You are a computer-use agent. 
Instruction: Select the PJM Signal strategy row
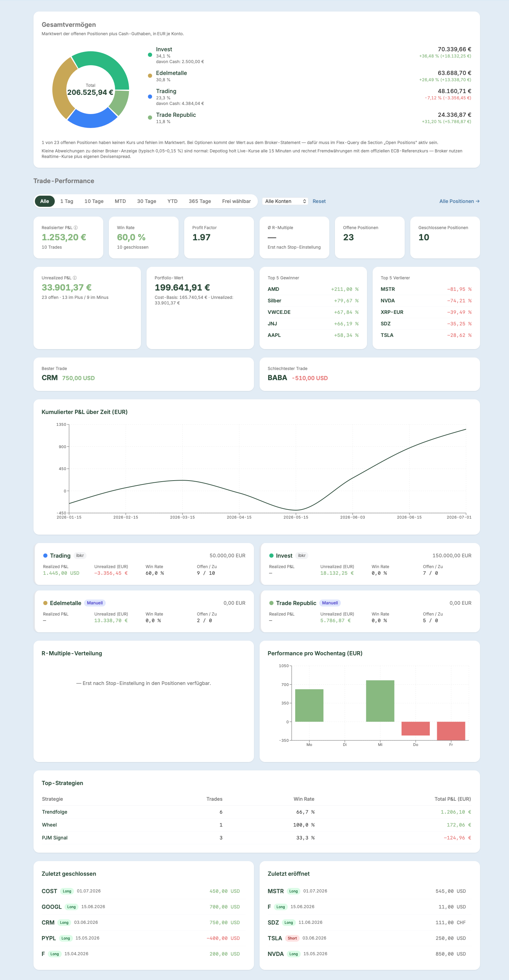coord(256,838)
